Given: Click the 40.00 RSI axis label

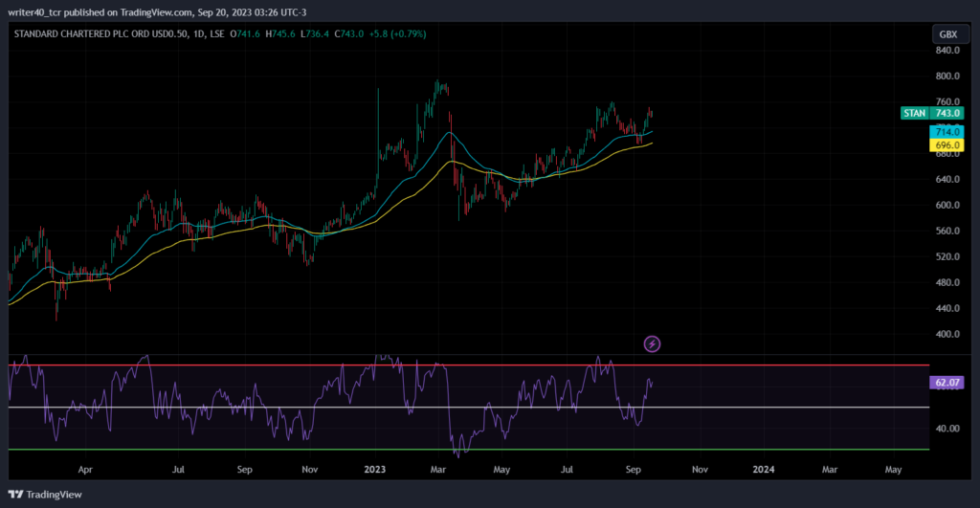Looking at the screenshot, I should 947,429.
